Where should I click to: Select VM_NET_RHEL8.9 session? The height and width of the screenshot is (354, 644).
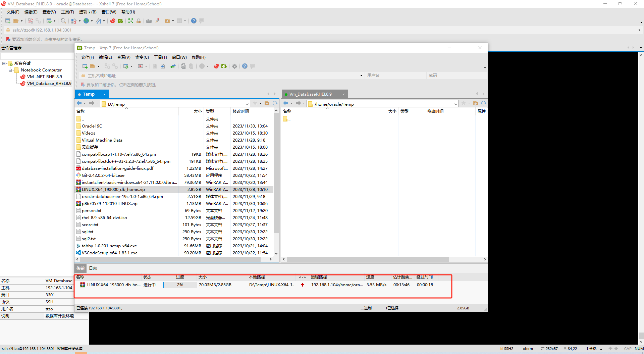(x=44, y=77)
